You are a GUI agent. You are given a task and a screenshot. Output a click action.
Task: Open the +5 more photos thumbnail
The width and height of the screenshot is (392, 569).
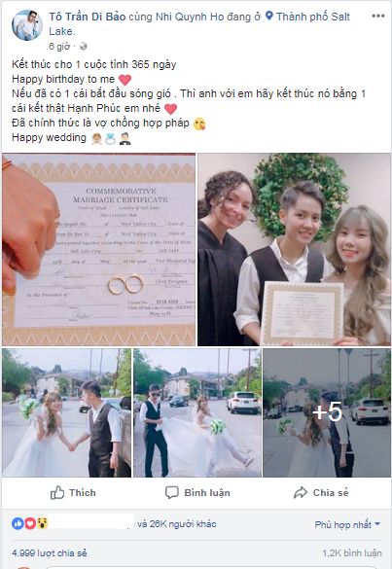point(327,412)
